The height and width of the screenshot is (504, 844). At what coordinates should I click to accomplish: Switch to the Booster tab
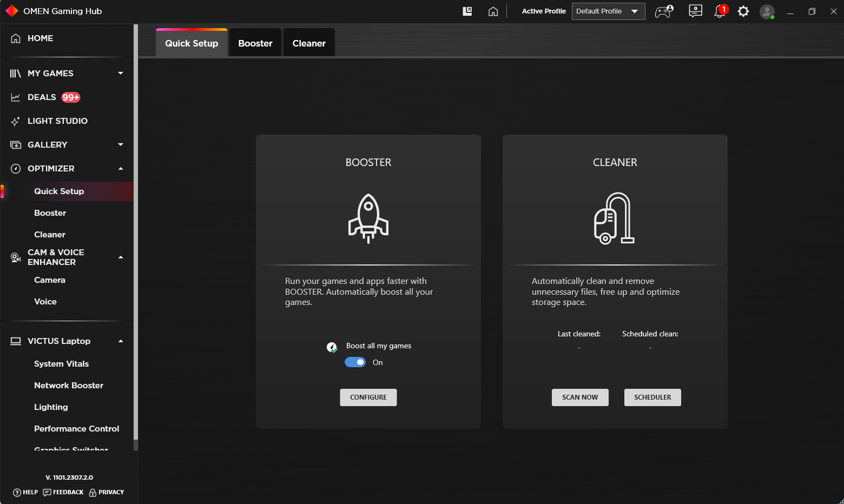click(255, 43)
